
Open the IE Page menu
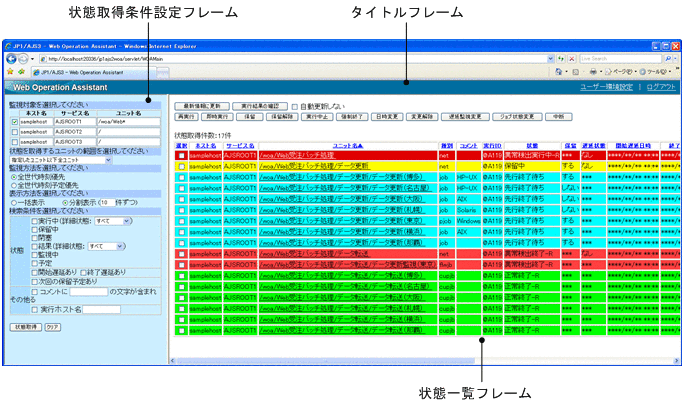[x=619, y=72]
